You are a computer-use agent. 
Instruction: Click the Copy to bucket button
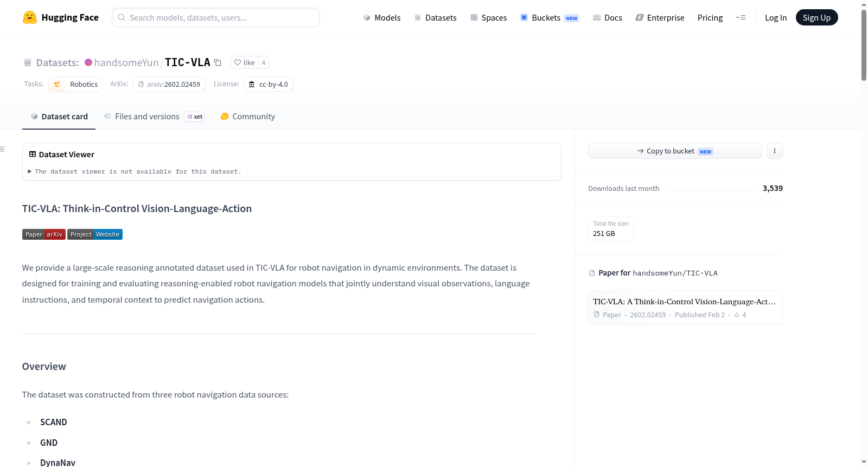675,151
